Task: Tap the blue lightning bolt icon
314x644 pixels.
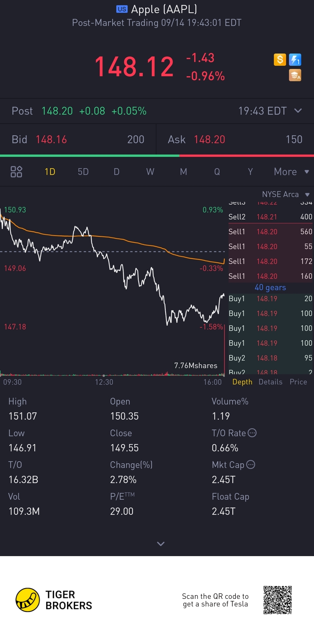Action: point(295,60)
